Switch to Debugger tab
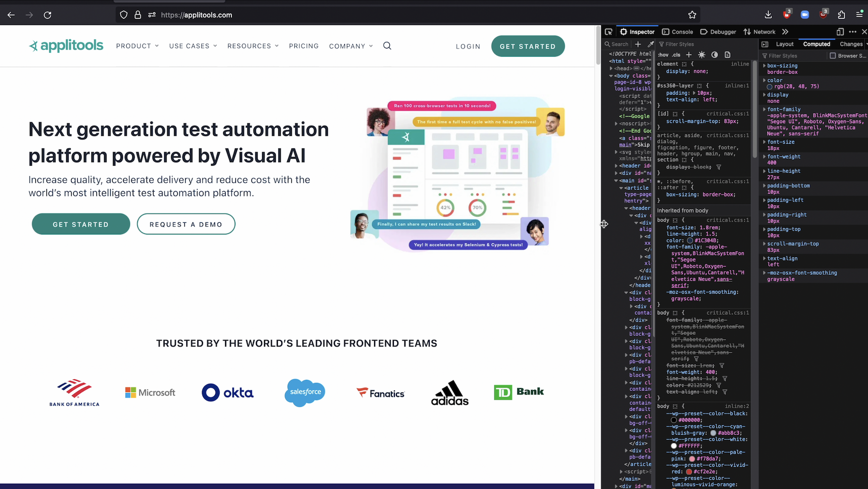868x489 pixels. click(718, 32)
